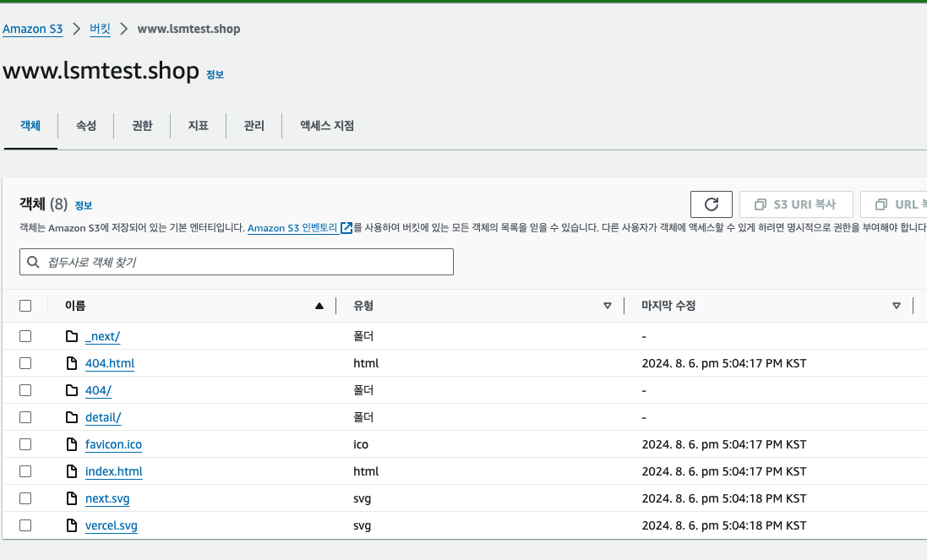This screenshot has height=560, width=927.
Task: Click the copy icon on S3 URI 복사
Action: point(761,204)
